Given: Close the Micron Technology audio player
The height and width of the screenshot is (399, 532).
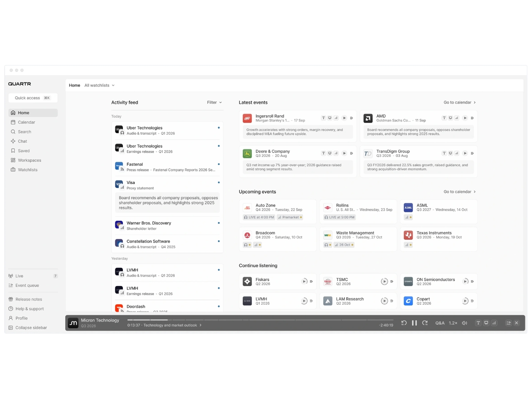Looking at the screenshot, I should [516, 323].
